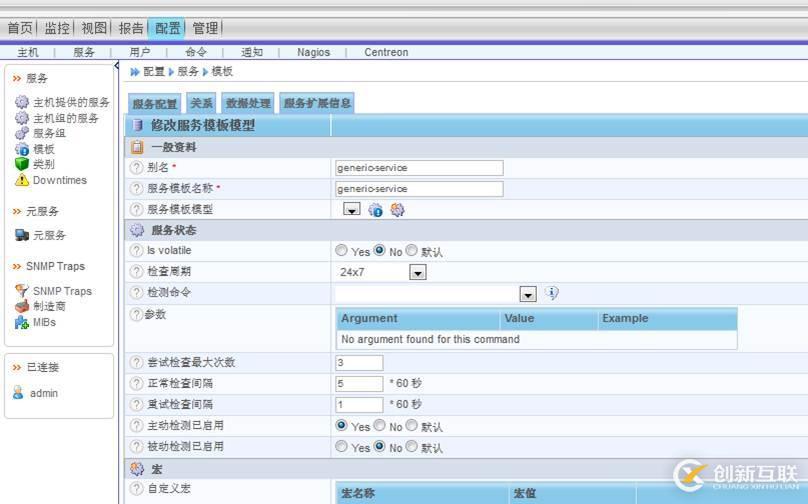Open the 服务模板模型 dropdown
Viewport: 808px width, 504px height.
pos(352,209)
